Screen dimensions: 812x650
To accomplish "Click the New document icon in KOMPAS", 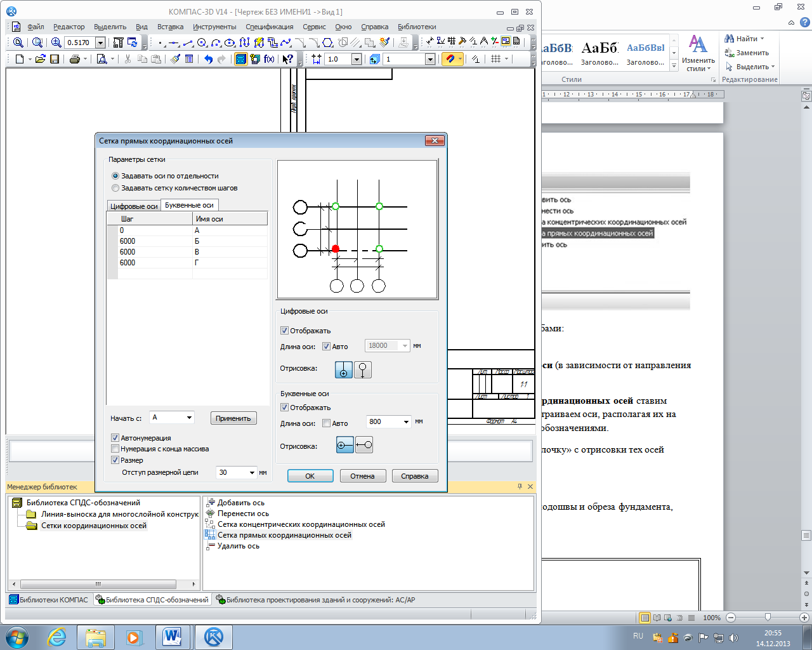I will (20, 59).
